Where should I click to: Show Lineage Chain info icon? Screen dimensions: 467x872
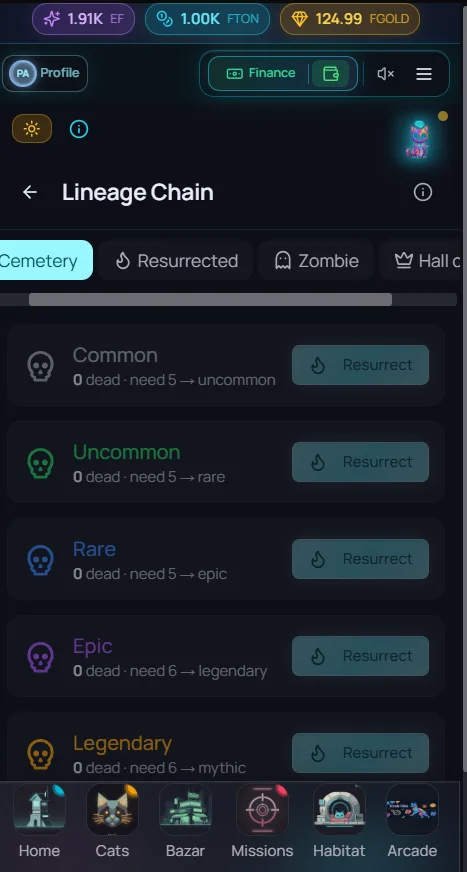tap(423, 192)
